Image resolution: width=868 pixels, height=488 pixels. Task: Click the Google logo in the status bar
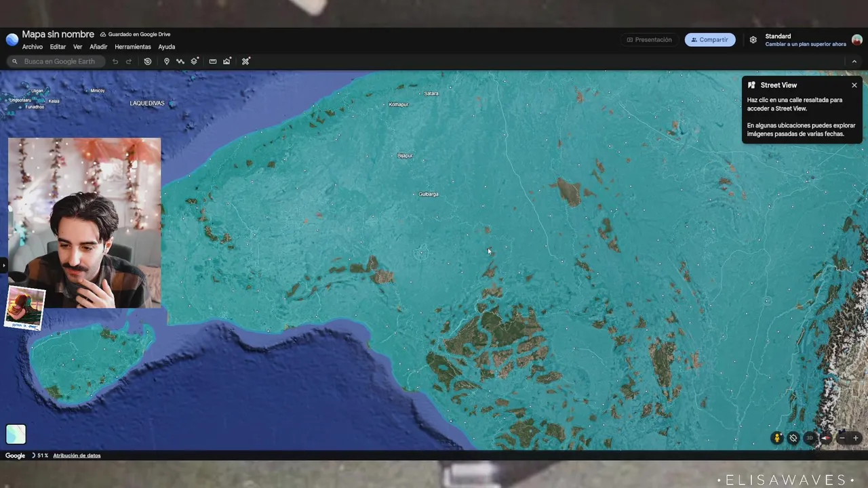point(15,455)
